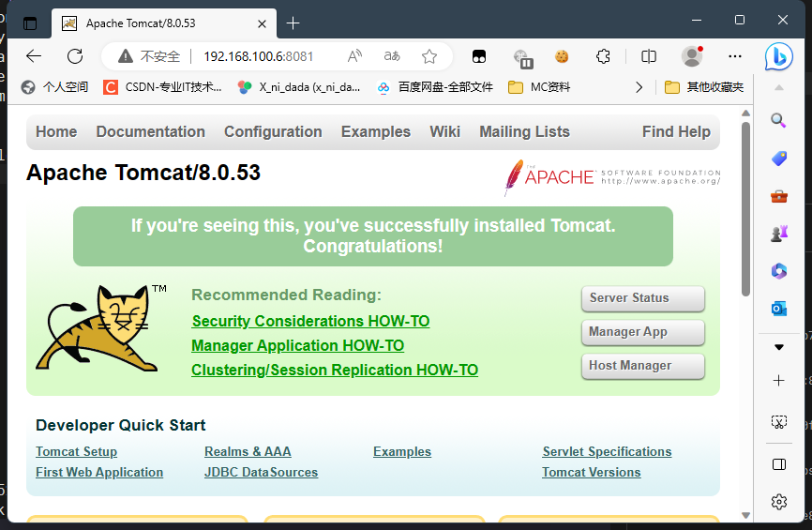
Task: Open the Wiki navigation item
Action: click(444, 132)
